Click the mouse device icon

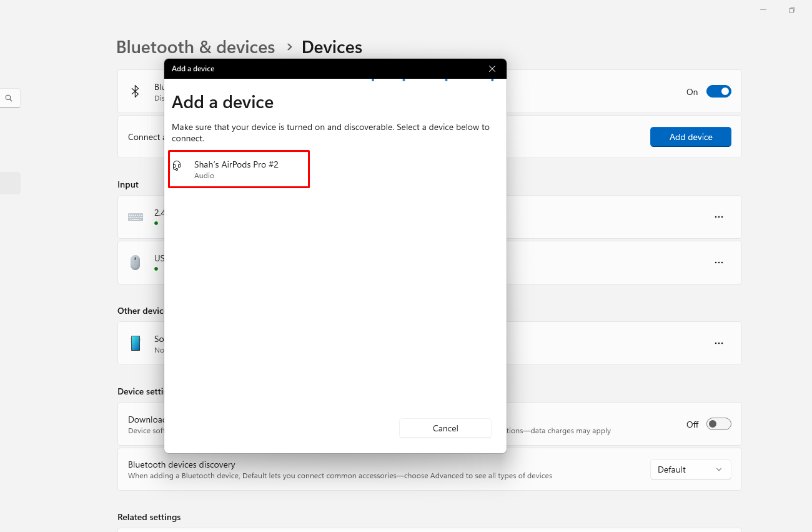[136, 263]
